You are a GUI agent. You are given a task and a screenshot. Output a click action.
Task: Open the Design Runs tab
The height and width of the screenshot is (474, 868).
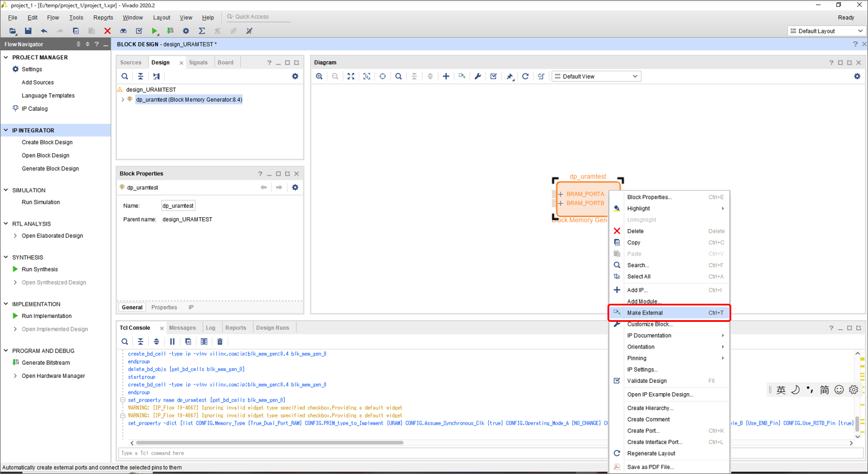[x=272, y=328]
